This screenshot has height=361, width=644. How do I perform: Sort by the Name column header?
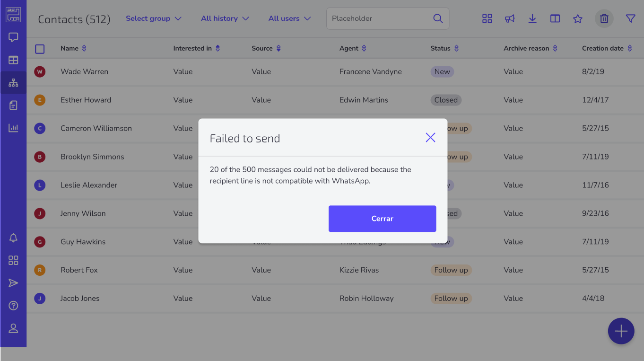coord(73,48)
